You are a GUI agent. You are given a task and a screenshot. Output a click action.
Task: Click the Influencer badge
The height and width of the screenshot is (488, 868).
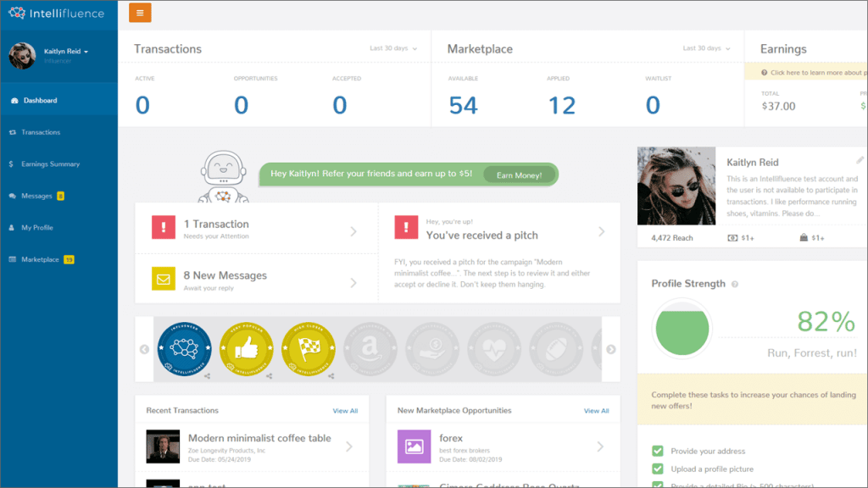[x=186, y=348]
